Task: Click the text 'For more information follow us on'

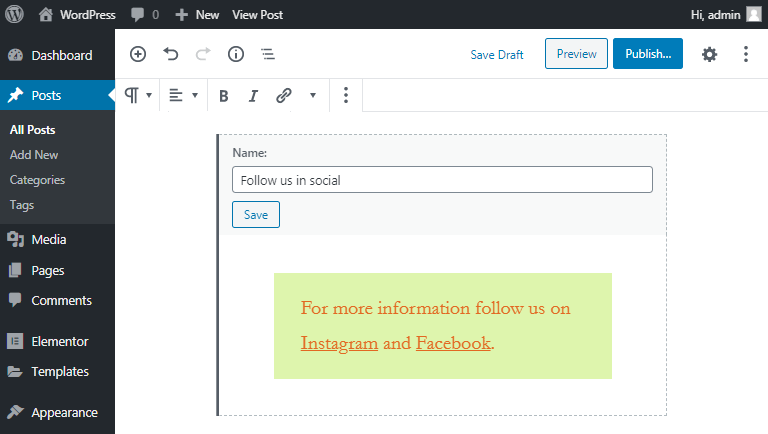Action: click(x=435, y=308)
